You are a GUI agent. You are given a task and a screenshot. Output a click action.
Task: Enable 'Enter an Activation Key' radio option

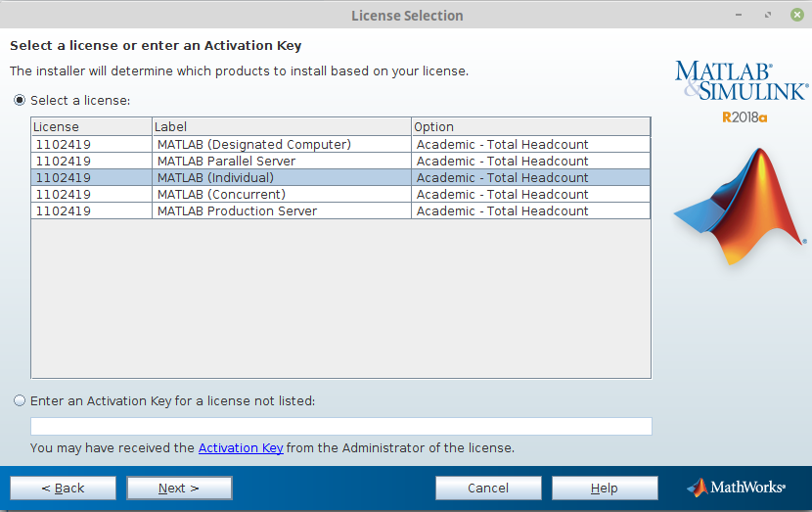coord(20,400)
